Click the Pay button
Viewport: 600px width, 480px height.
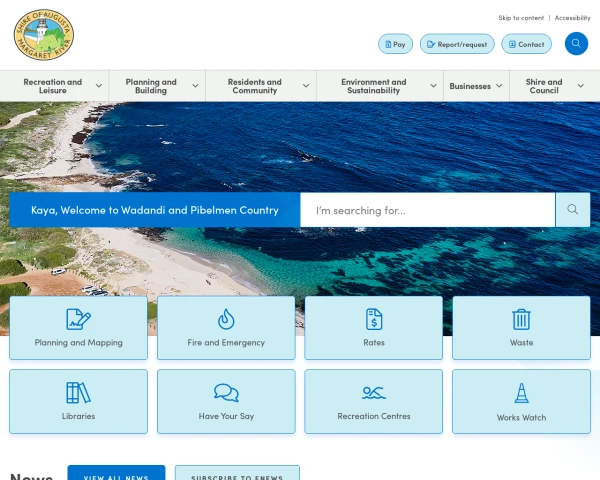[x=395, y=44]
